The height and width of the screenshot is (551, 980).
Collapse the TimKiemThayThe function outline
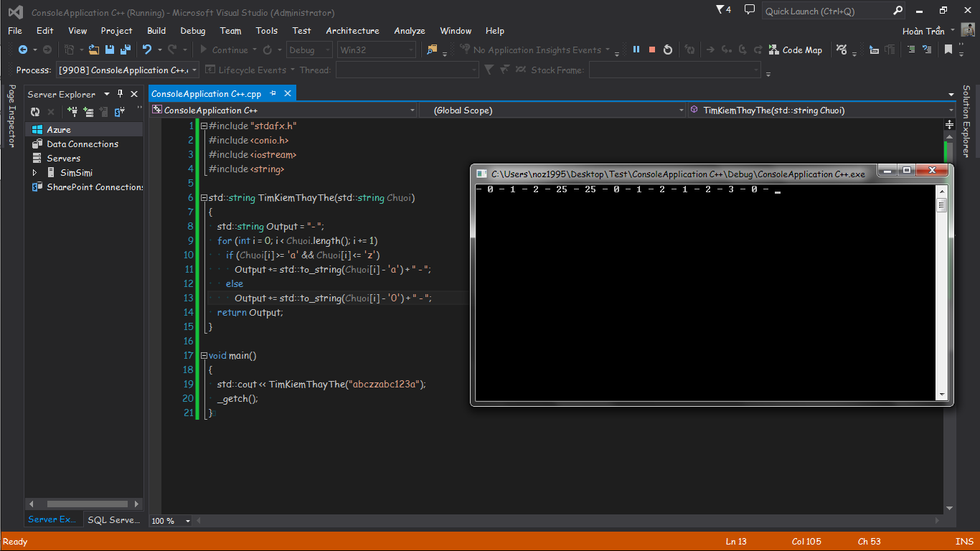click(204, 197)
